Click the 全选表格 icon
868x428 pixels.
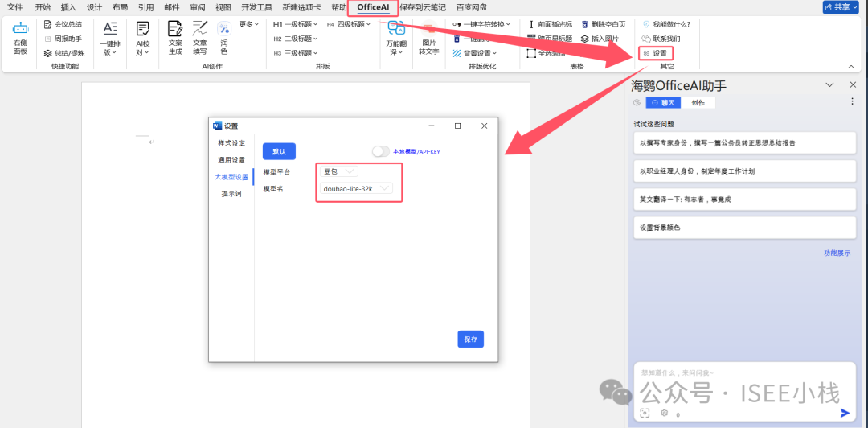click(531, 53)
